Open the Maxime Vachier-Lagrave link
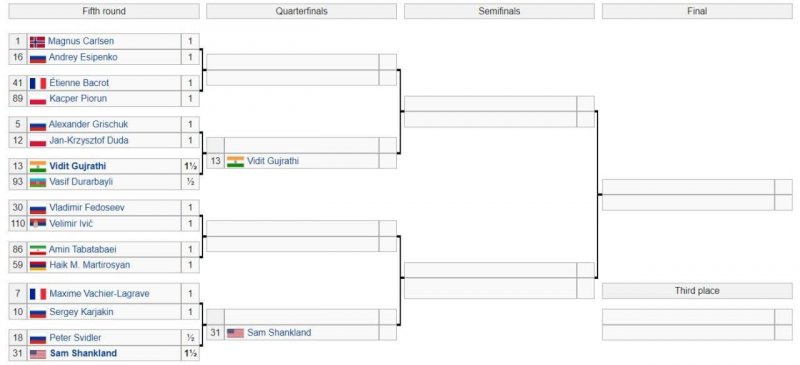This screenshot has width=800, height=365. (x=99, y=294)
